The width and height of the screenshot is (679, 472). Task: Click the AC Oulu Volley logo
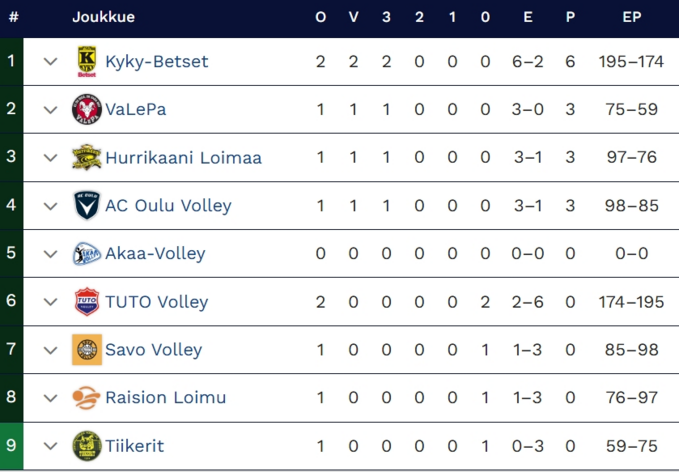click(87, 206)
